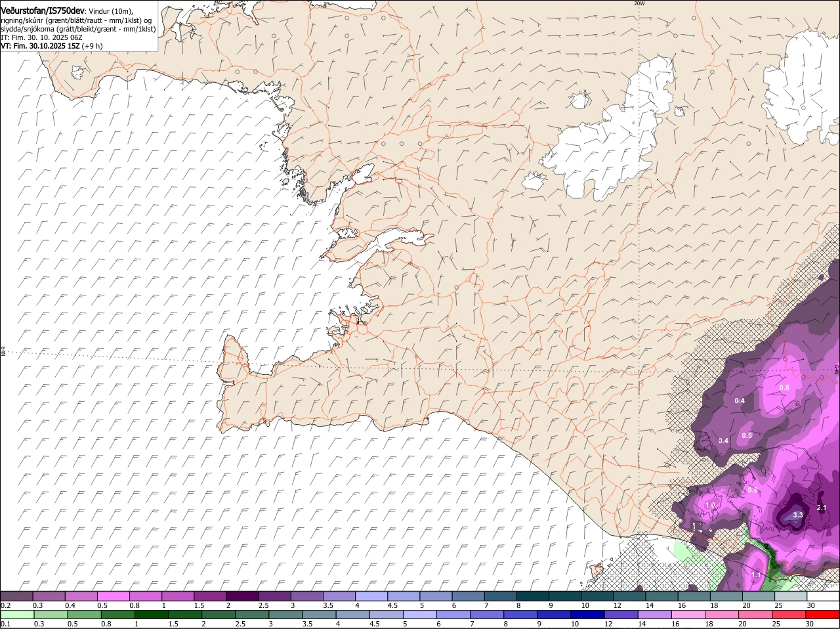Click the '20W' longitude label at top
Viewport: 840px width, 629px height.
coord(639,3)
